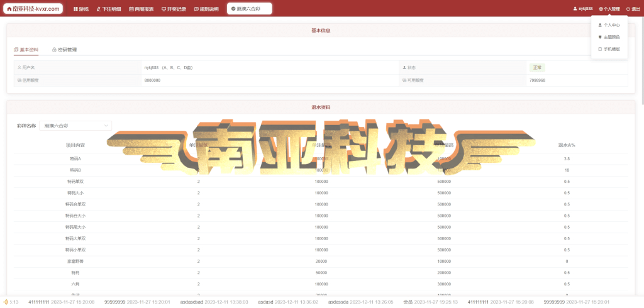This screenshot has width=644, height=308.
Task: Click the 特码合单双 row name
Action: point(75,204)
